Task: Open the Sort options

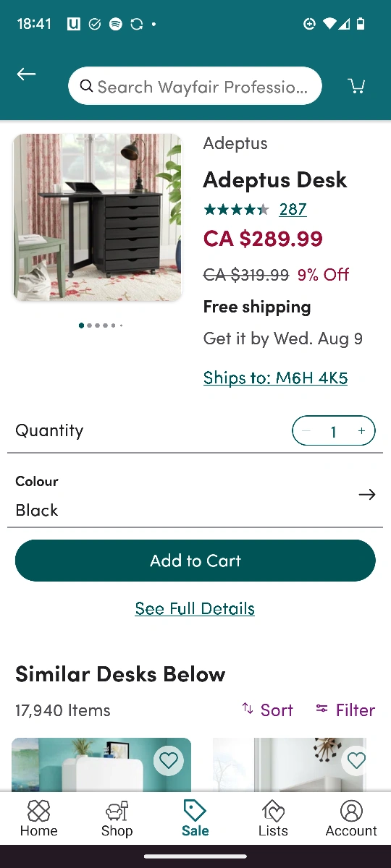Action: point(267,710)
